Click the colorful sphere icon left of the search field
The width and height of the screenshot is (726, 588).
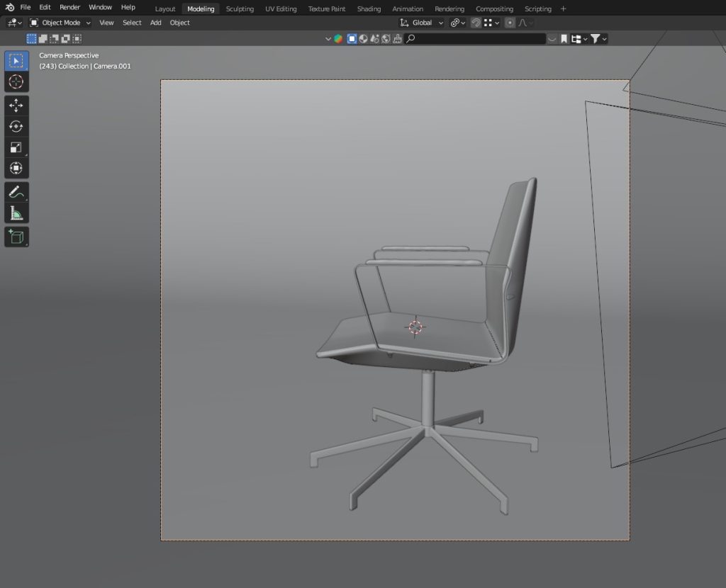[339, 39]
